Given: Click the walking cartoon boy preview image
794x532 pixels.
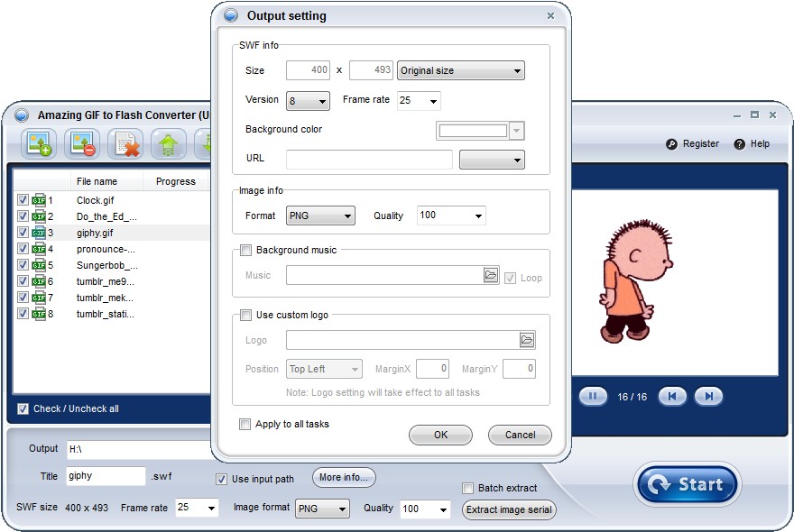Looking at the screenshot, I should tap(636, 281).
